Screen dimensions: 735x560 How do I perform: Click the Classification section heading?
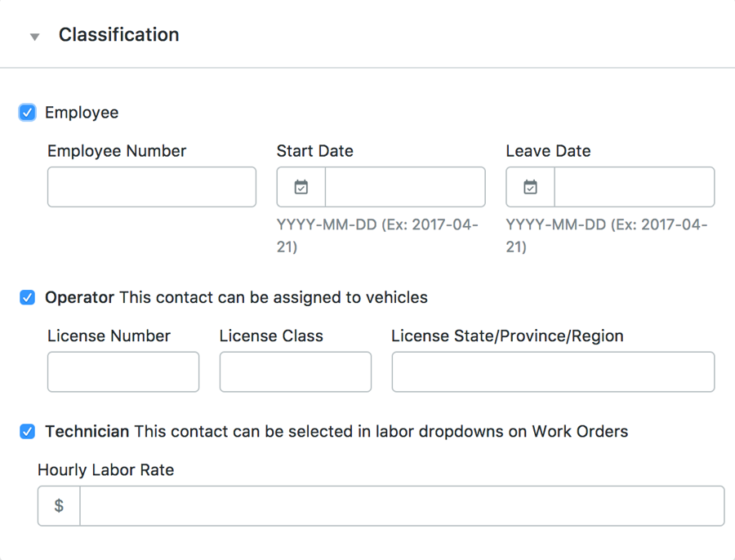pyautogui.click(x=118, y=35)
